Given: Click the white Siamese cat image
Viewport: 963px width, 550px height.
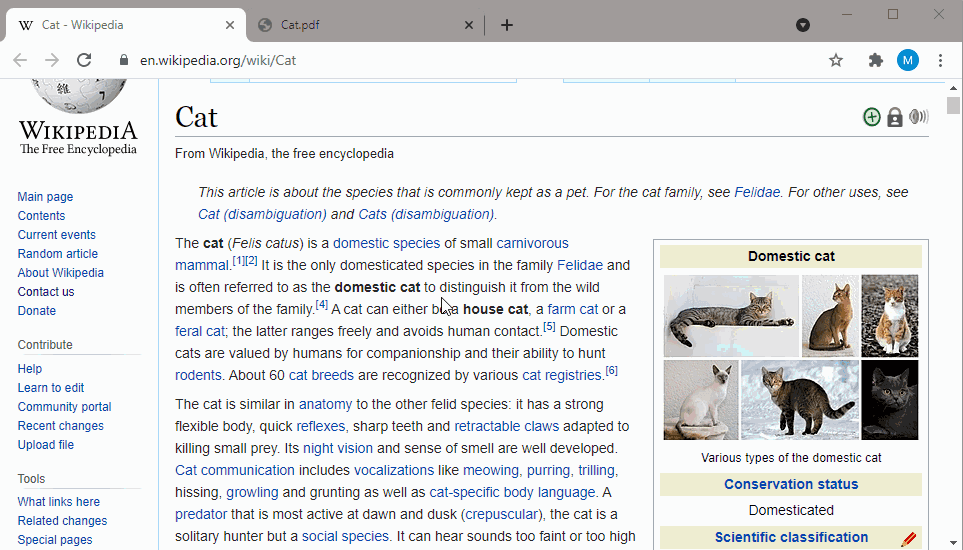Looking at the screenshot, I should click(701, 400).
